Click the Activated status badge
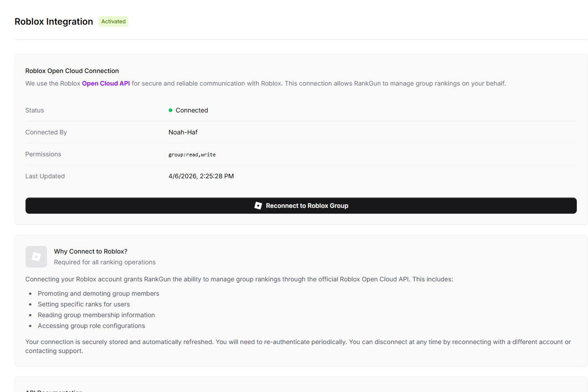The height and width of the screenshot is (392, 588). [x=113, y=22]
